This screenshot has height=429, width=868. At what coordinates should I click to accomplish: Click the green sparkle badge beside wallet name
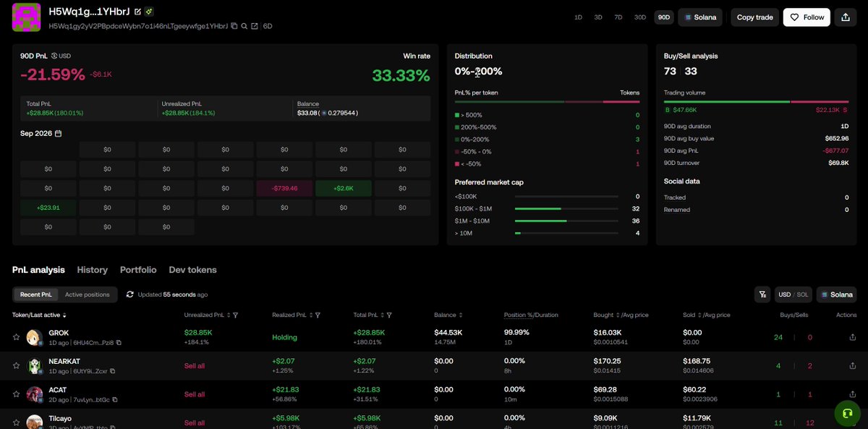[149, 12]
